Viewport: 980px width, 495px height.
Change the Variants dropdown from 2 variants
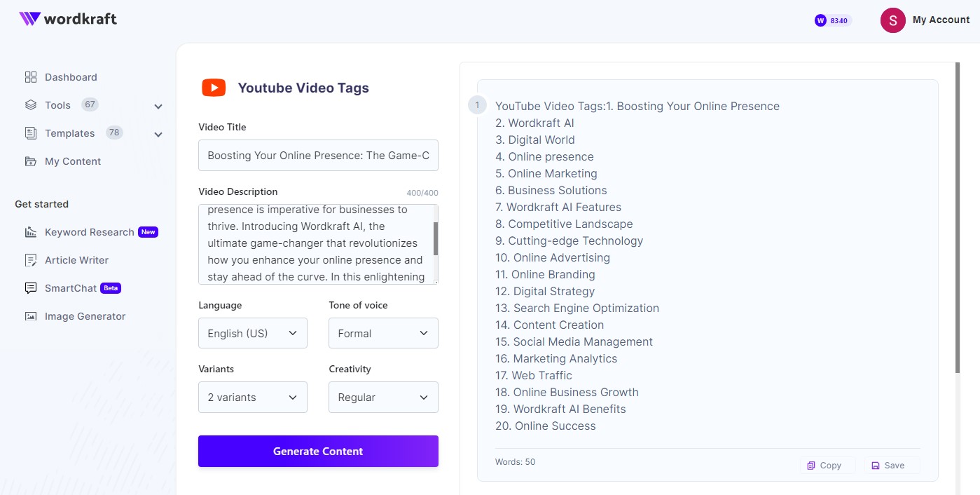tap(252, 397)
